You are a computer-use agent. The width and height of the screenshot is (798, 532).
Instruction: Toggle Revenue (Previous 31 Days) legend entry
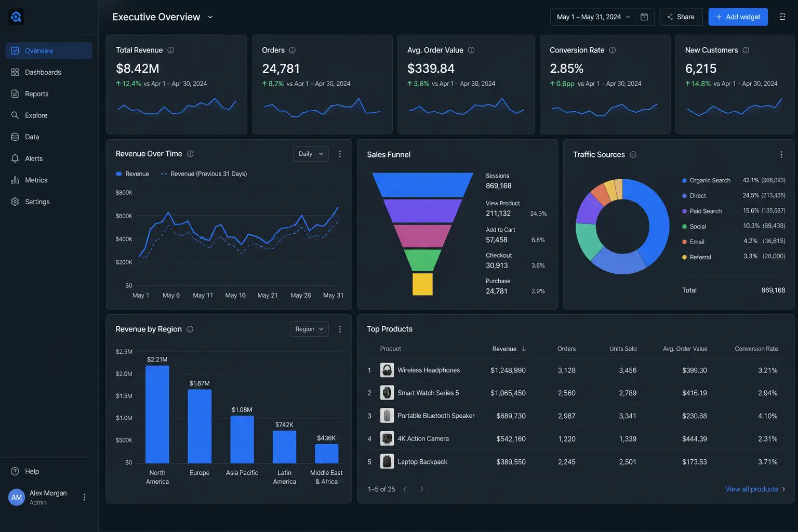(204, 174)
